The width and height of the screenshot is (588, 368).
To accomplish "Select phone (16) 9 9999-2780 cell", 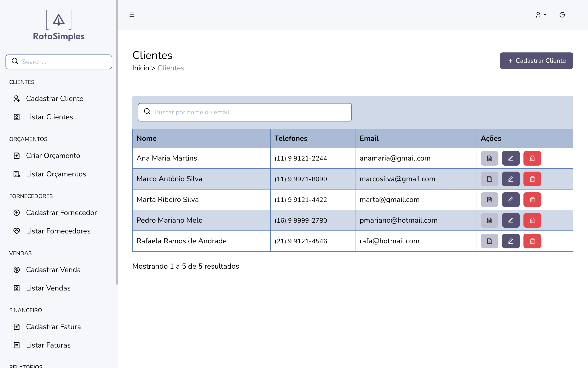I will tap(313, 220).
